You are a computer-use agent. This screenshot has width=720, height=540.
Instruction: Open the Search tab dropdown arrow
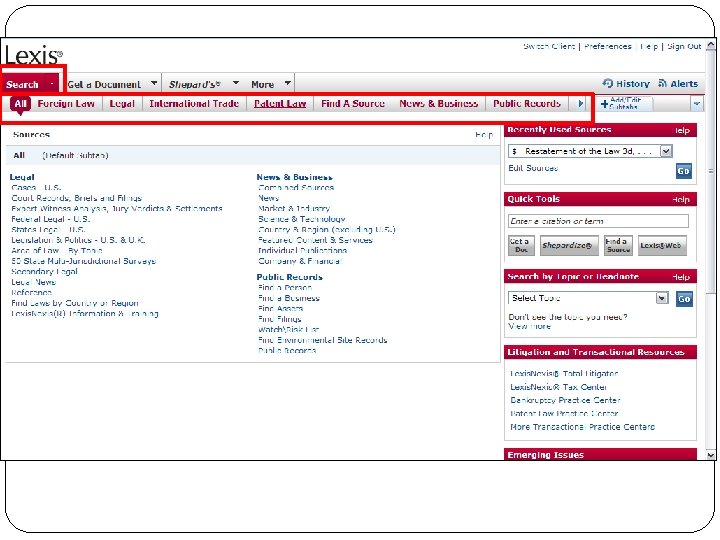52,84
